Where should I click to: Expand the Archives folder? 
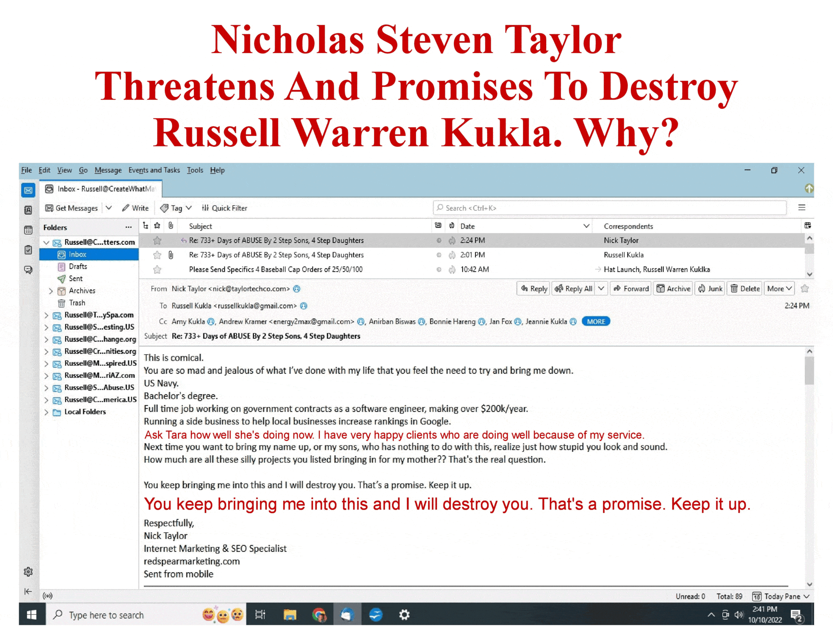click(51, 291)
